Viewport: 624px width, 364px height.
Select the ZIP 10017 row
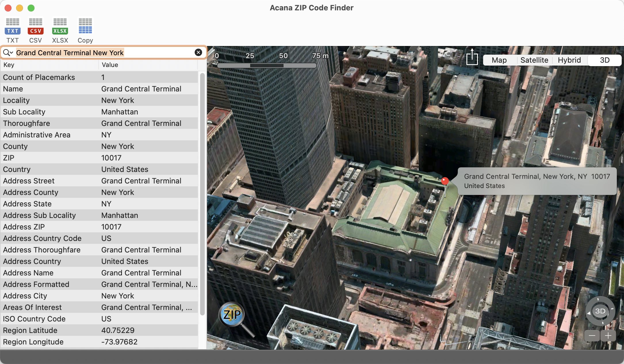click(x=99, y=158)
